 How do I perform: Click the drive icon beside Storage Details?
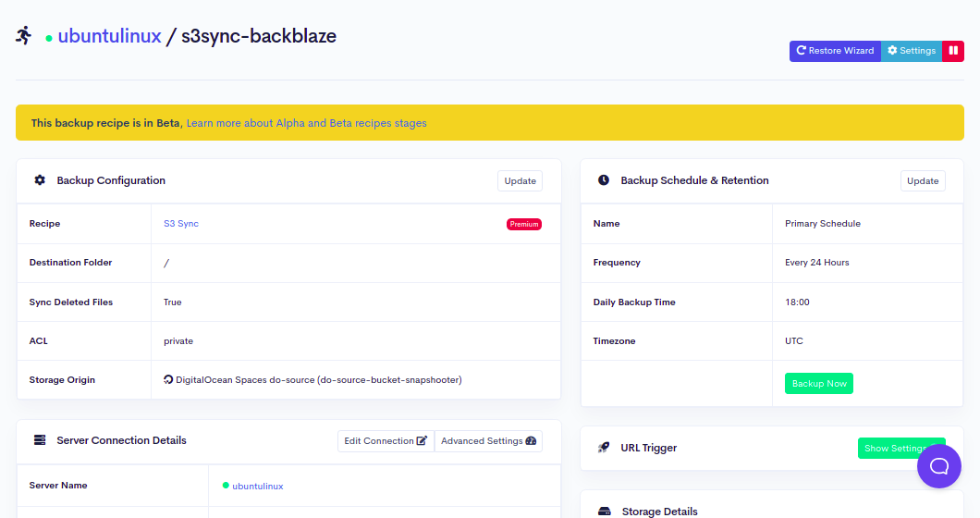click(605, 512)
